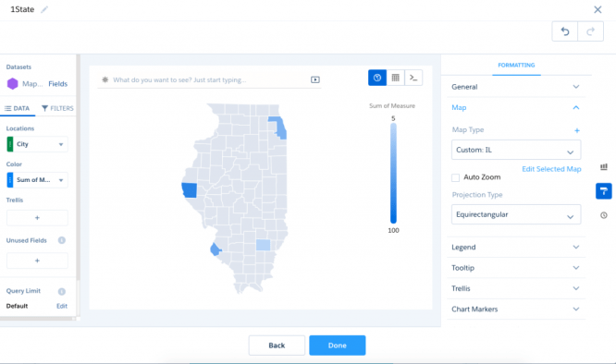This screenshot has width=616, height=364.
Task: Open the query history clock icon
Action: coord(604,215)
